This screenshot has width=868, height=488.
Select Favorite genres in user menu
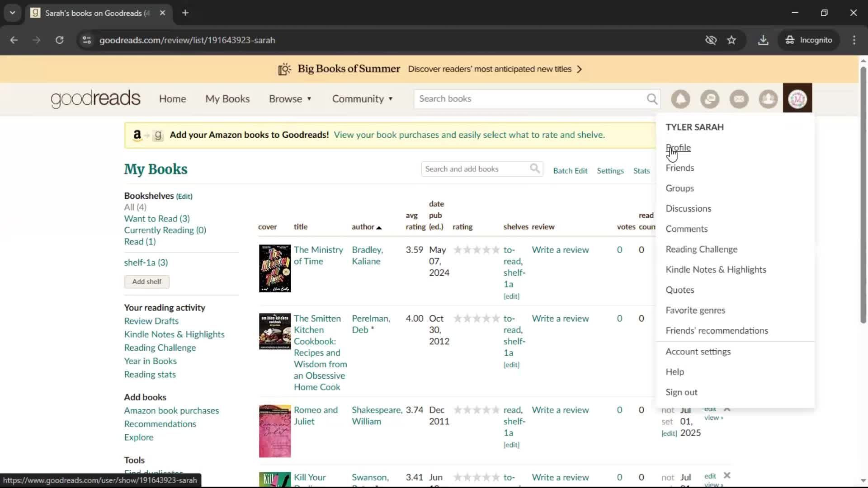tap(695, 310)
